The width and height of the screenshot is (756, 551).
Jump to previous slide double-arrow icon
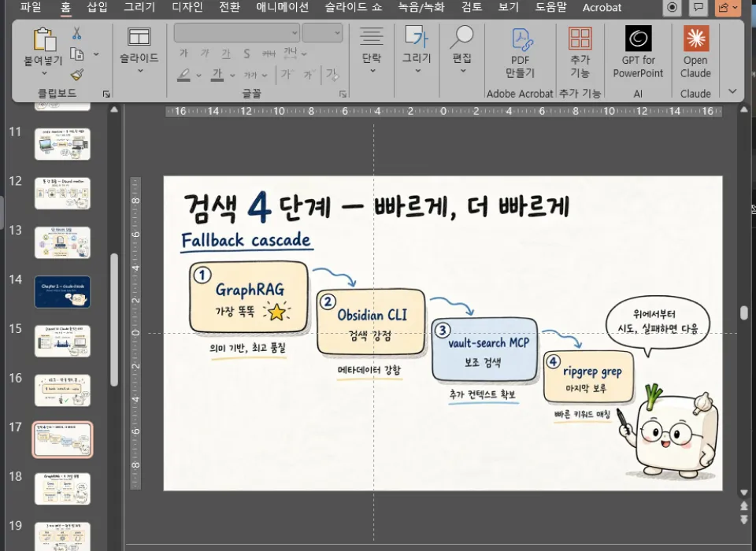[744, 505]
